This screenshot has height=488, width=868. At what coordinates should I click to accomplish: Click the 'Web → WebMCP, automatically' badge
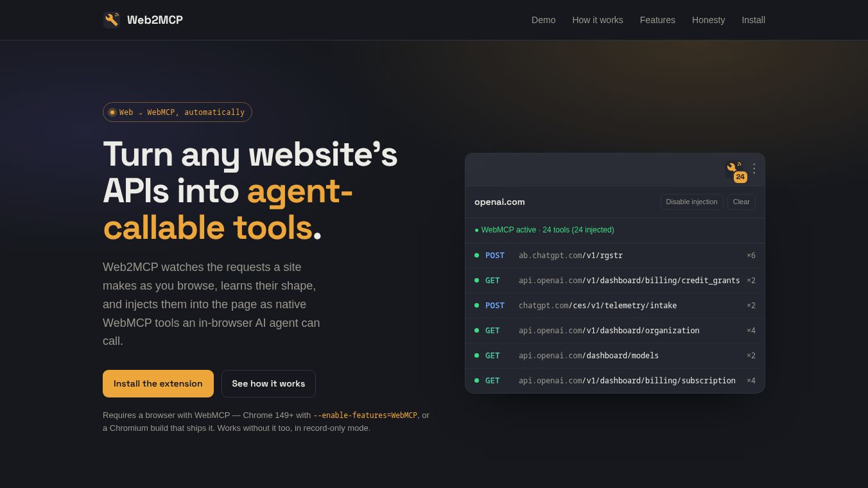[177, 112]
